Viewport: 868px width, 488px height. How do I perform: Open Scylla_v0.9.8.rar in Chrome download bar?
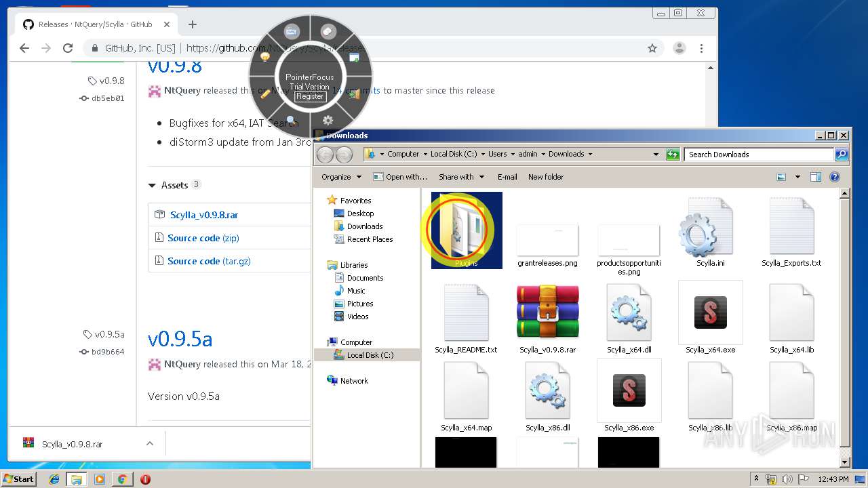(x=71, y=445)
